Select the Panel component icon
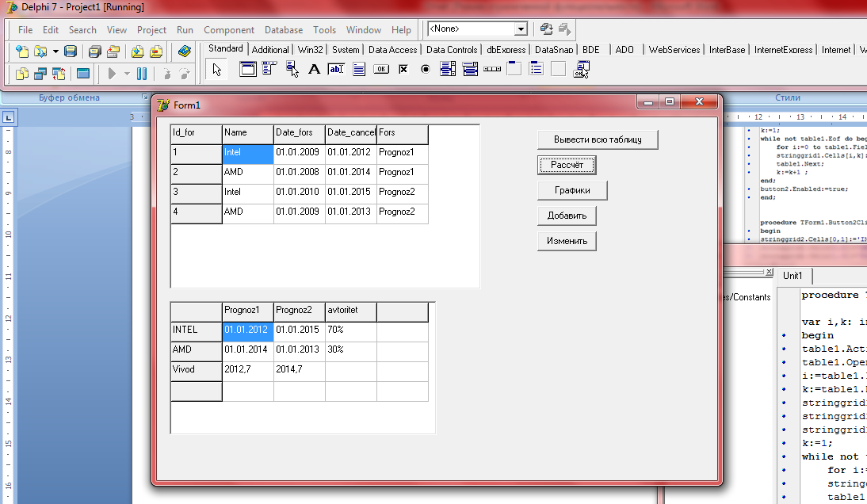 tap(559, 69)
